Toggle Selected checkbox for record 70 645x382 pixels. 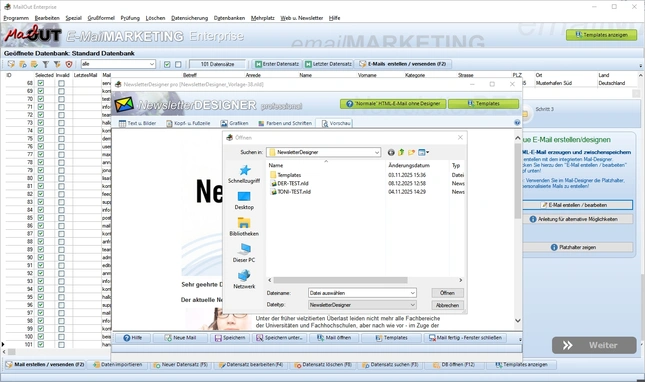(x=41, y=99)
